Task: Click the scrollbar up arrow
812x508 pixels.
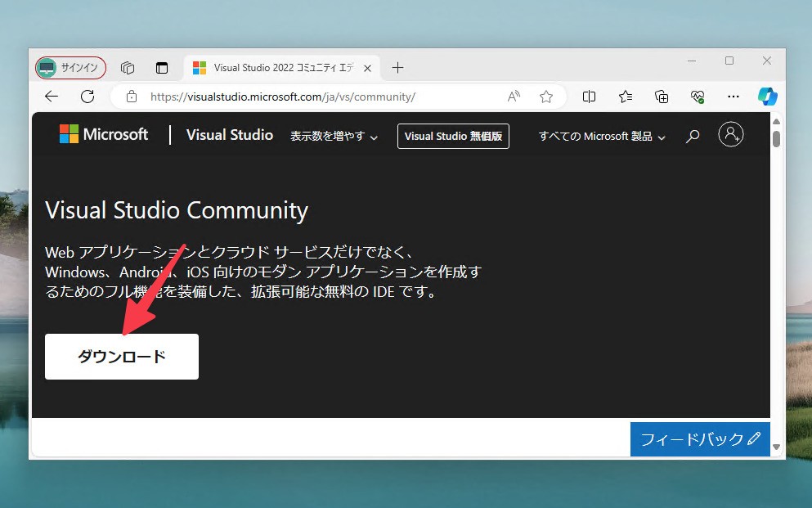Action: coord(776,121)
